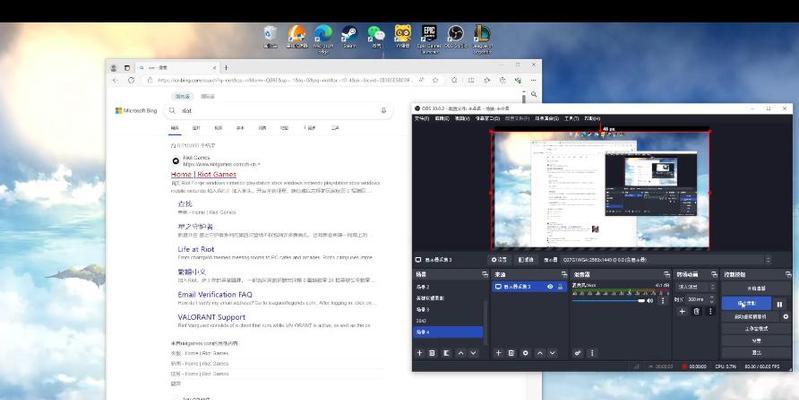Move scene down with Scenes panel down arrow
This screenshot has width=799, height=400.
pyautogui.click(x=473, y=353)
